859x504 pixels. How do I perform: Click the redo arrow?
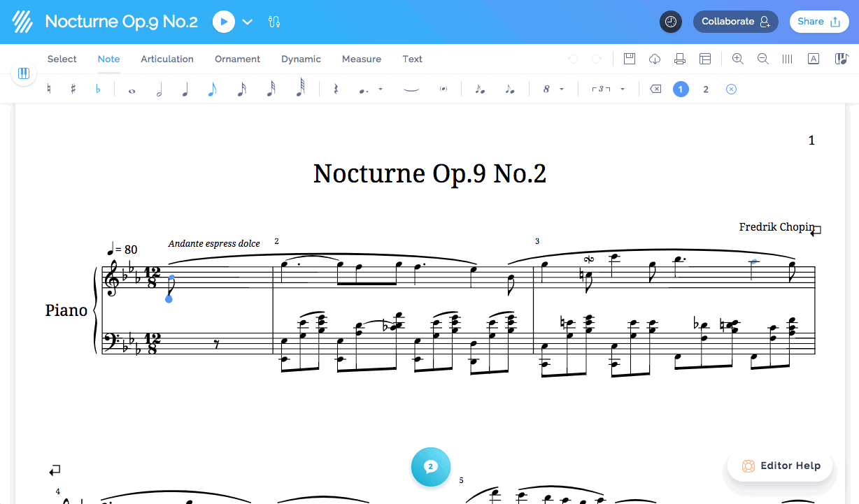tap(597, 59)
